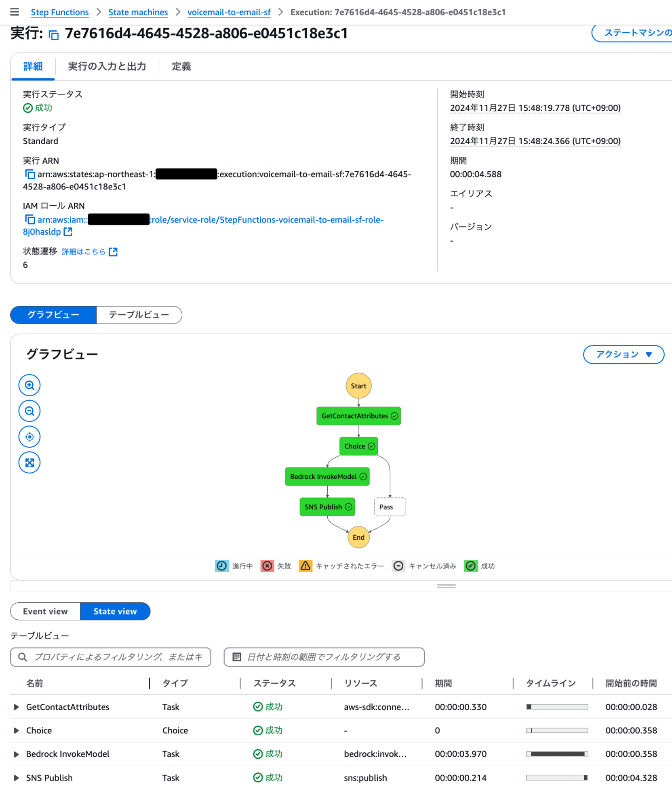Zoom out on the graph view
This screenshot has width=672, height=808.
[29, 411]
